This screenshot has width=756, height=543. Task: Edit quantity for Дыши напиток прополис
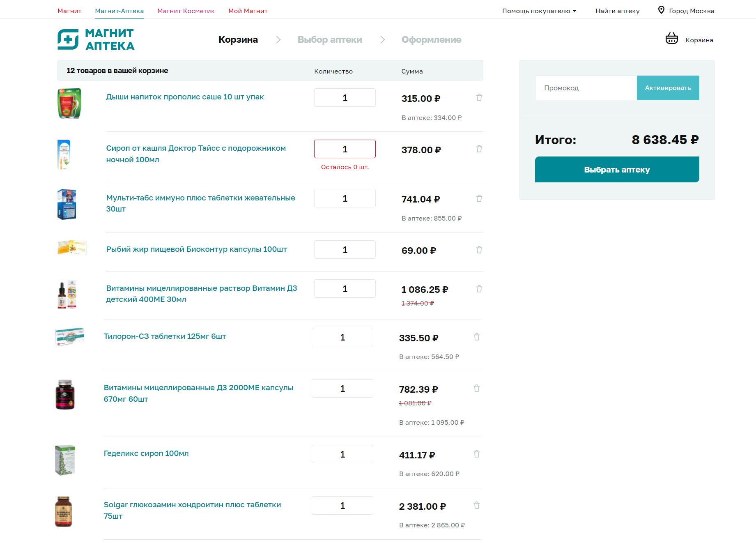pyautogui.click(x=345, y=98)
